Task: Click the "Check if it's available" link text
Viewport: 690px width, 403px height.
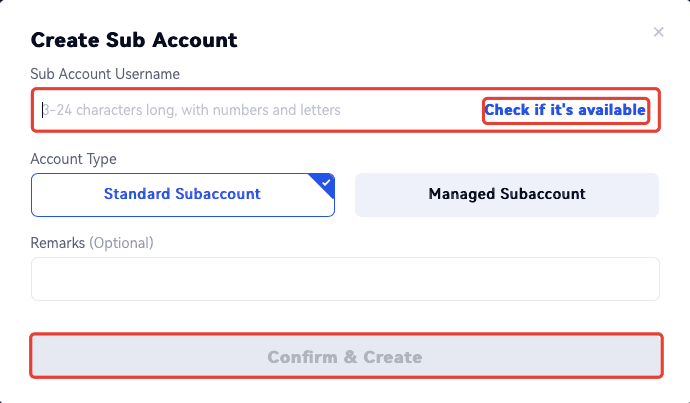Action: (x=565, y=110)
